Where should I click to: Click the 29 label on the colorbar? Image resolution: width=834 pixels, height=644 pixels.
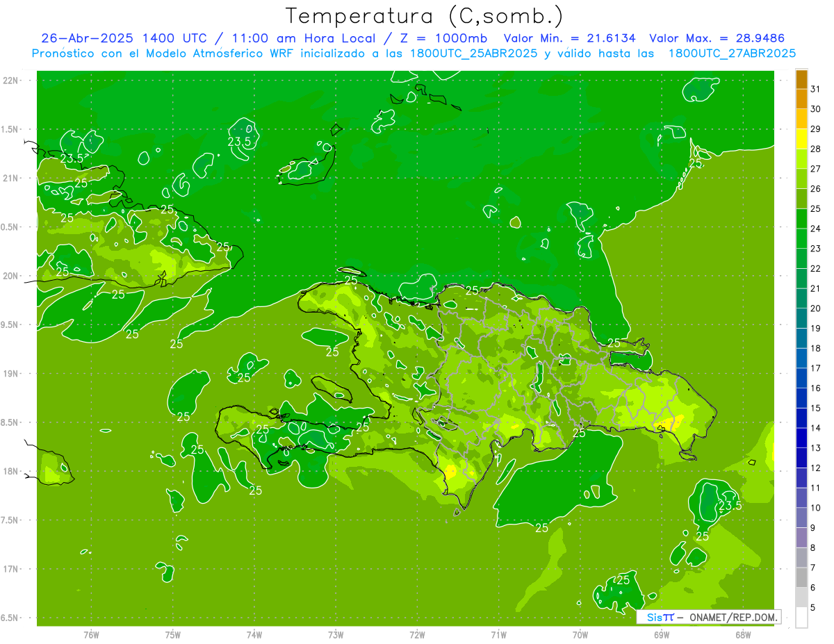click(x=816, y=129)
